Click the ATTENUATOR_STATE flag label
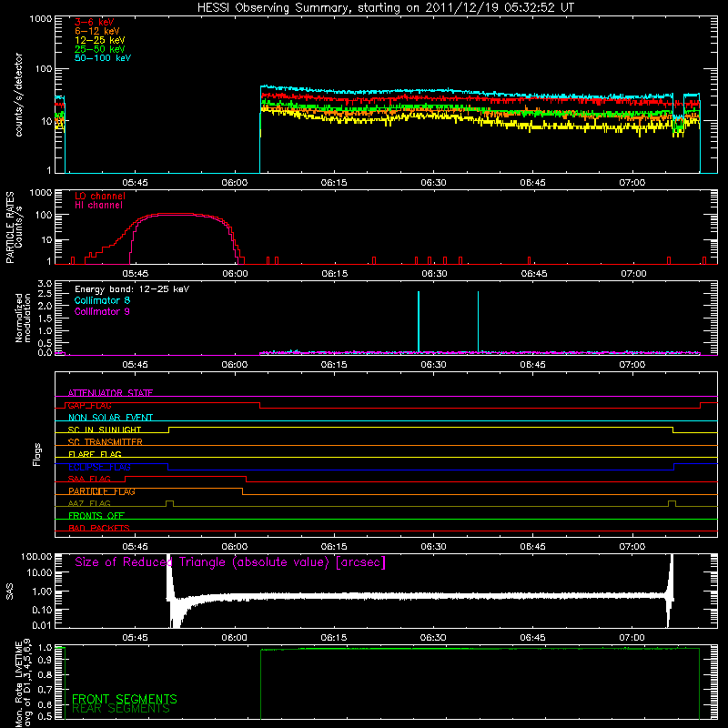The image size is (728, 728). pyautogui.click(x=110, y=393)
